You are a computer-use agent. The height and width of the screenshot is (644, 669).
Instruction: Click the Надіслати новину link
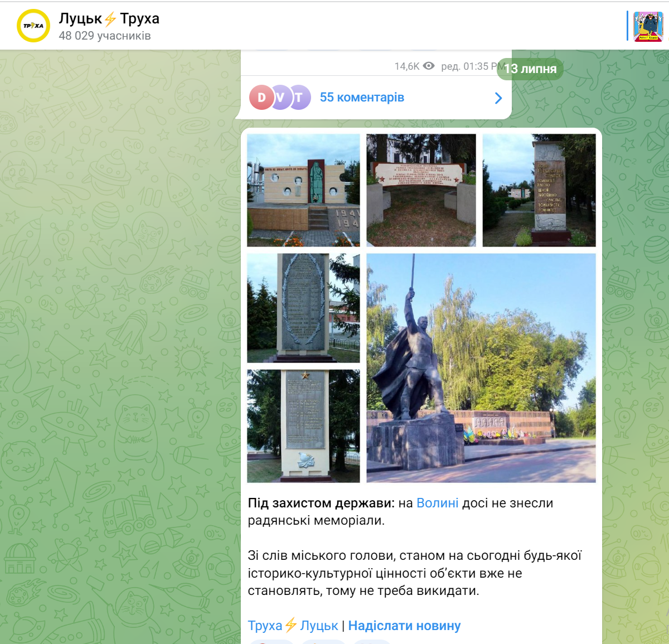coord(404,626)
